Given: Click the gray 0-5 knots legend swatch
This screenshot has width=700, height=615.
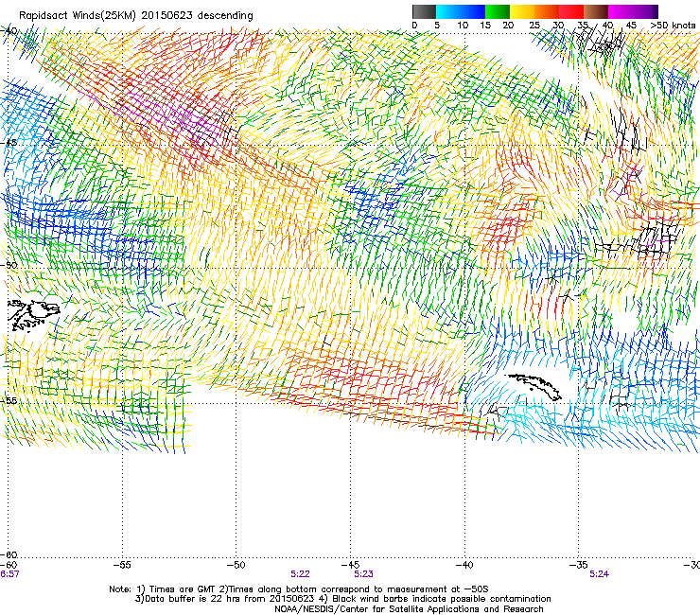Looking at the screenshot, I should tap(424, 11).
